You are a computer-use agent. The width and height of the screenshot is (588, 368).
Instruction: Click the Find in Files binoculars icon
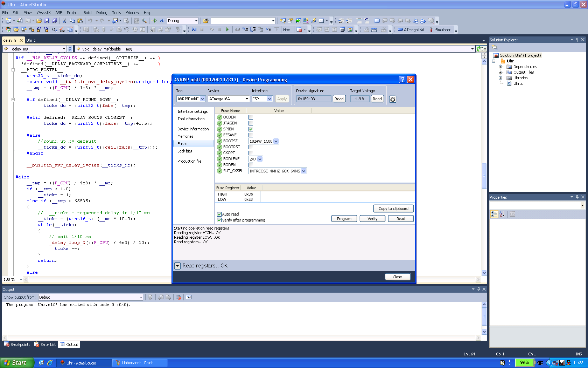tap(206, 21)
